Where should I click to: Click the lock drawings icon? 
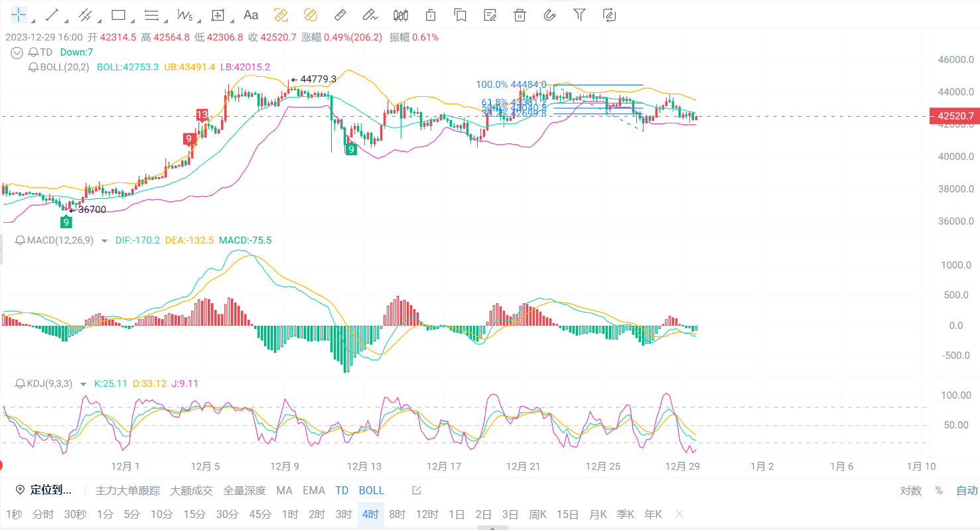(x=431, y=14)
